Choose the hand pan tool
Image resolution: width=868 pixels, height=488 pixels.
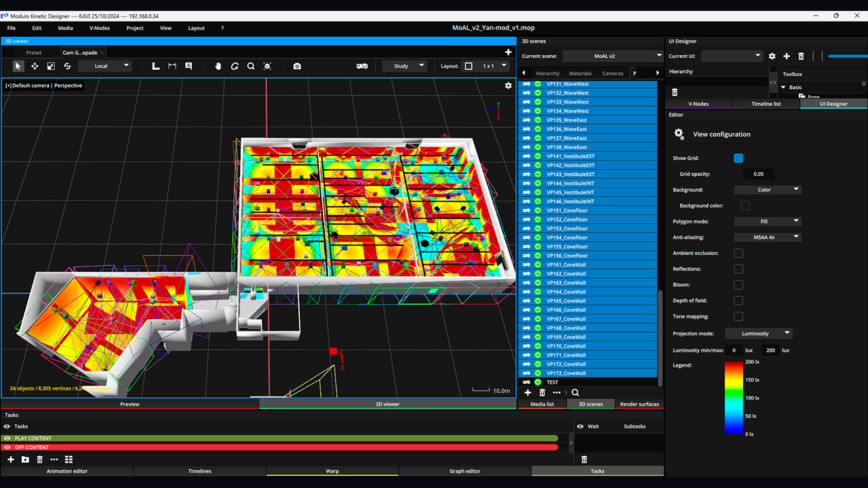click(x=218, y=66)
